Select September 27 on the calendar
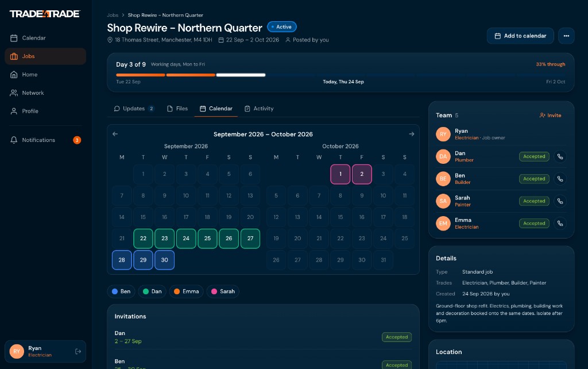This screenshot has width=588, height=369. (250, 239)
